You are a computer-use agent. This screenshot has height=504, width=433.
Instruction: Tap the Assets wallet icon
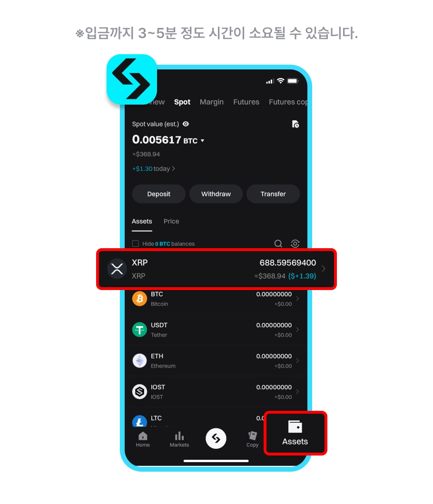(x=295, y=426)
